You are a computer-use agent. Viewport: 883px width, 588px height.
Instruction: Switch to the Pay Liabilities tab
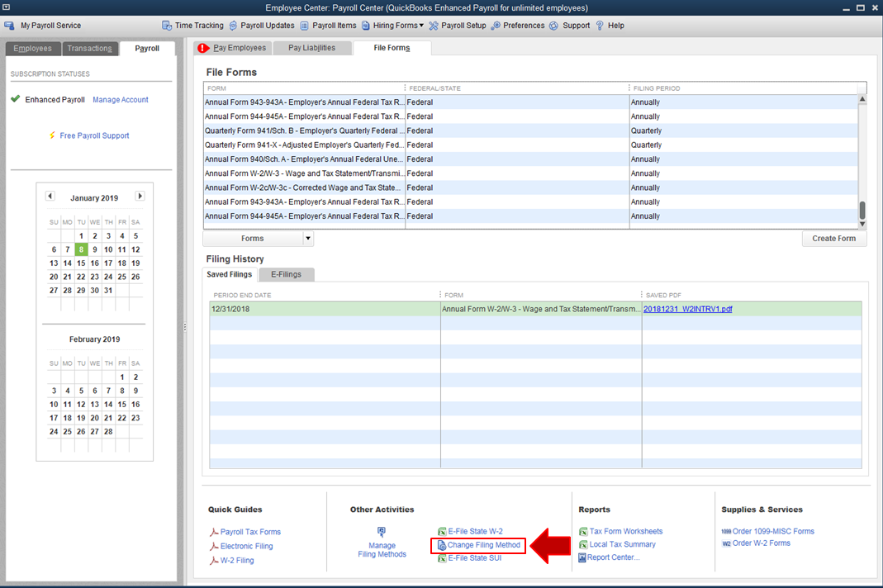311,48
